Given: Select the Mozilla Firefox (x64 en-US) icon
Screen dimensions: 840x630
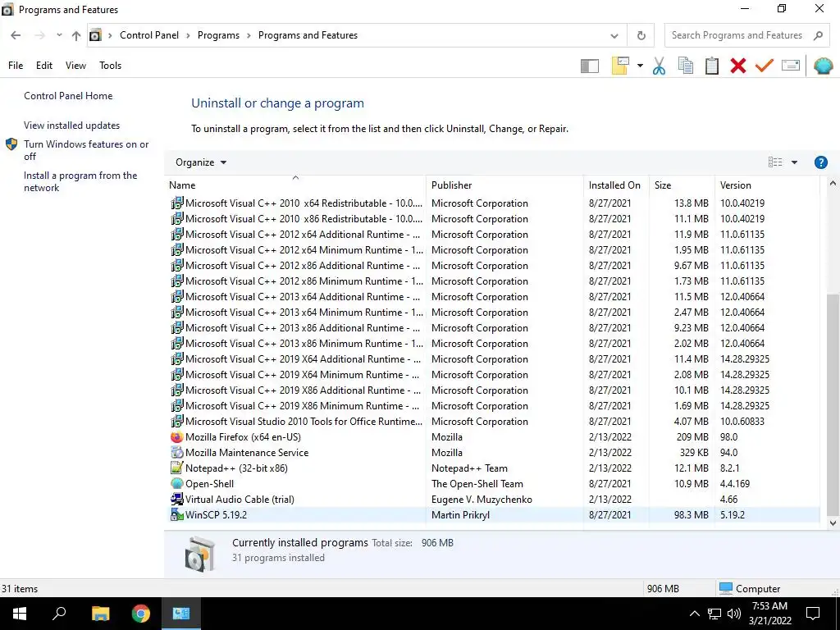Looking at the screenshot, I should click(x=177, y=437).
